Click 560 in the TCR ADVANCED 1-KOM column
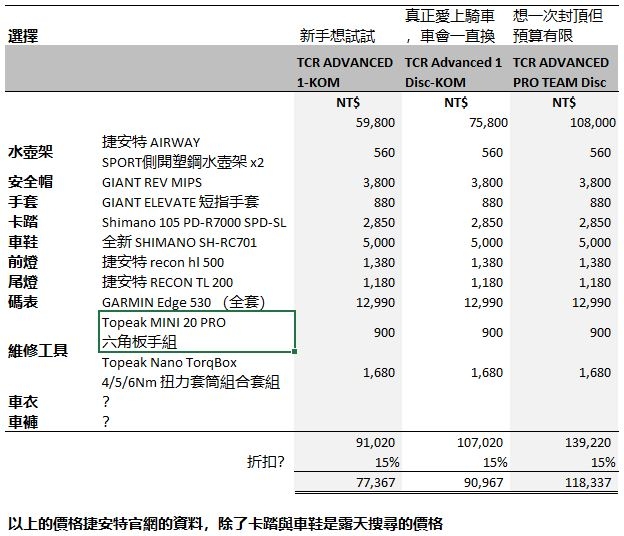 tap(384, 152)
